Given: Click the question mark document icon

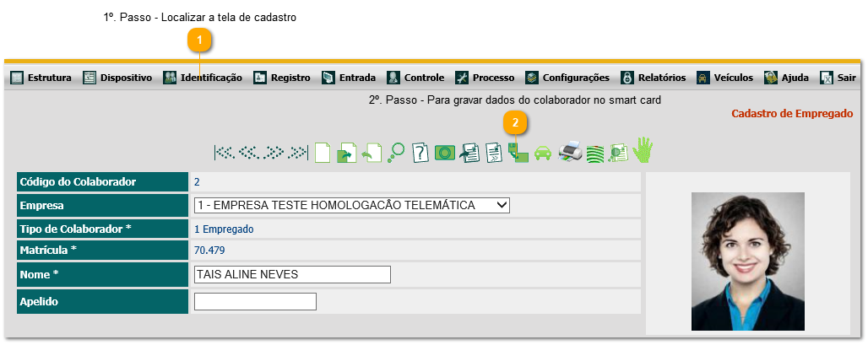Looking at the screenshot, I should (x=420, y=153).
